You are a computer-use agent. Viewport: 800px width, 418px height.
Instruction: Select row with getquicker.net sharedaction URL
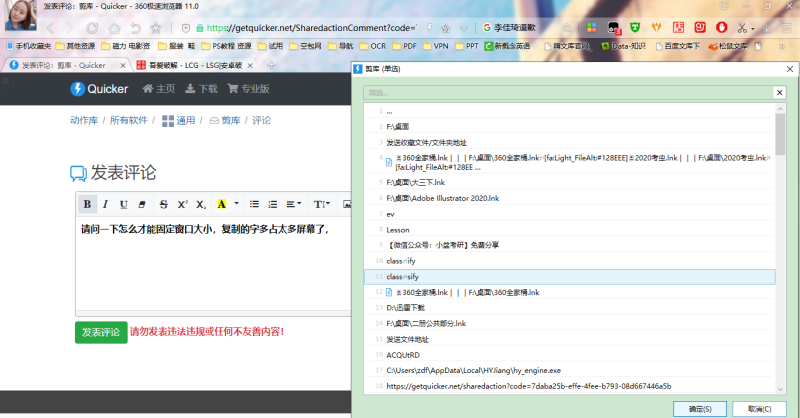pos(569,386)
